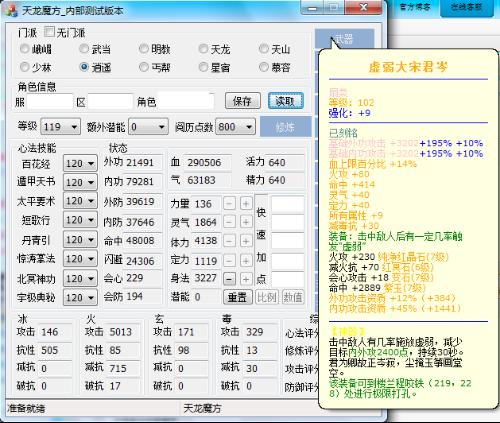Viewport: 500px width, 423px height.
Task: Select the 明教 sect radio button
Action: 144,49
